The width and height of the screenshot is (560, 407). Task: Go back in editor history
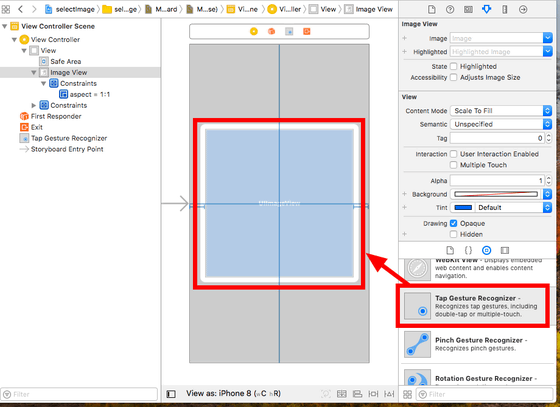20,9
